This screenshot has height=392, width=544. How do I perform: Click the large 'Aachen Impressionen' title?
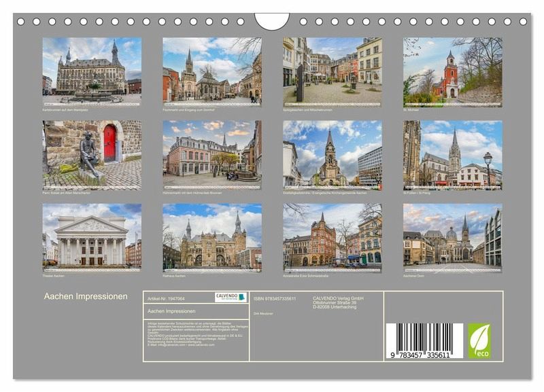pyautogui.click(x=86, y=296)
